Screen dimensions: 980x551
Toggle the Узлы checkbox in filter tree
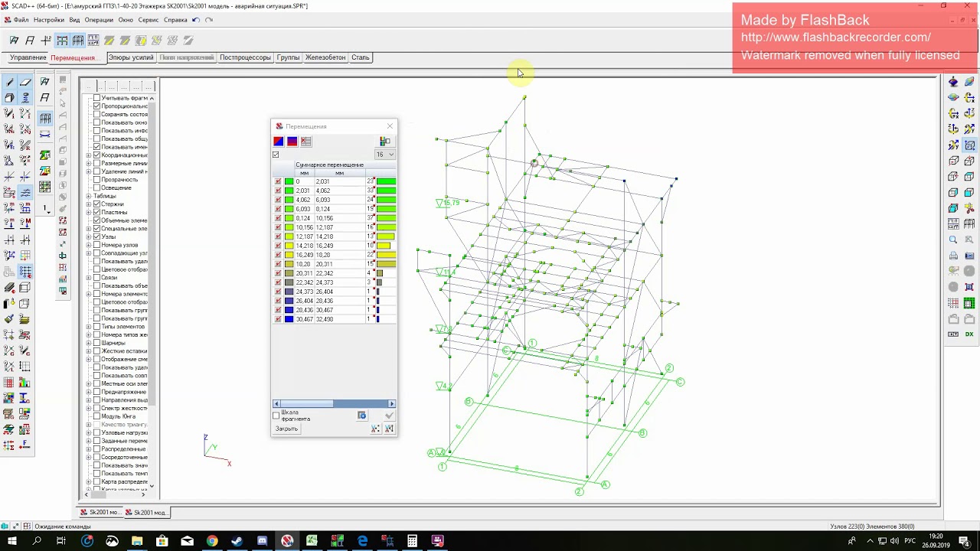click(x=97, y=236)
